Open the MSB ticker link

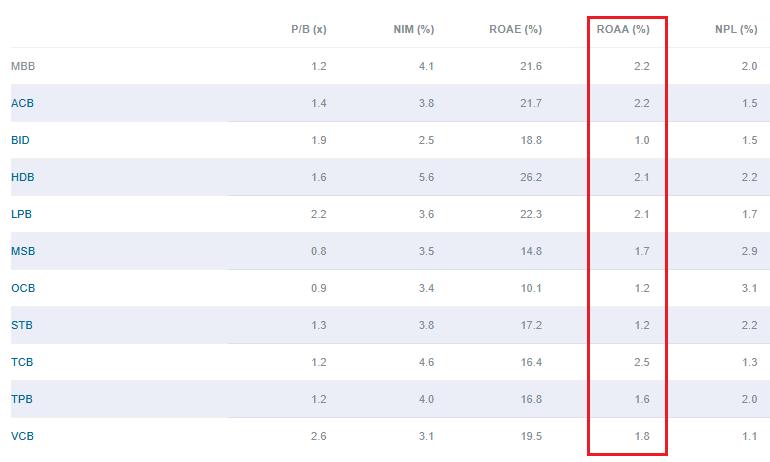(23, 251)
